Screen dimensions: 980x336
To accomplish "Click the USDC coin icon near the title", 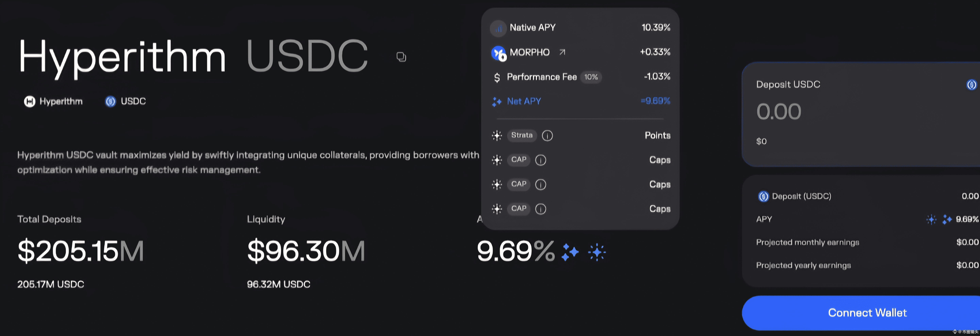I will (110, 102).
